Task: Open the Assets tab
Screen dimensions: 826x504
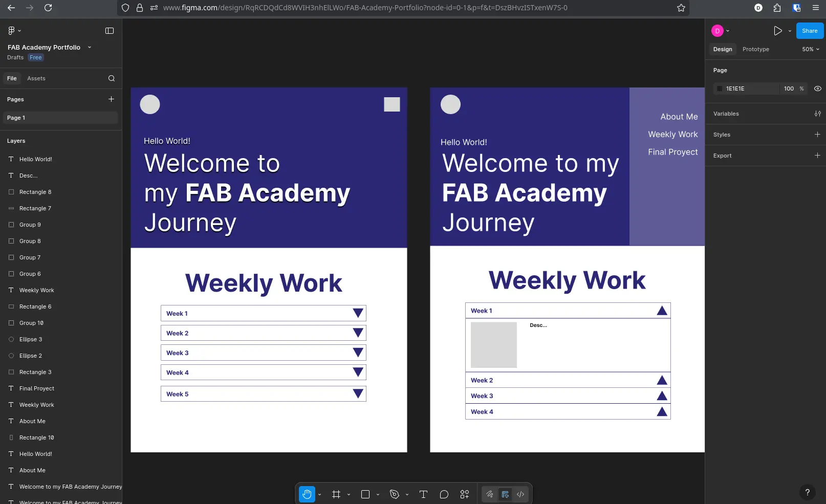Action: coord(36,78)
